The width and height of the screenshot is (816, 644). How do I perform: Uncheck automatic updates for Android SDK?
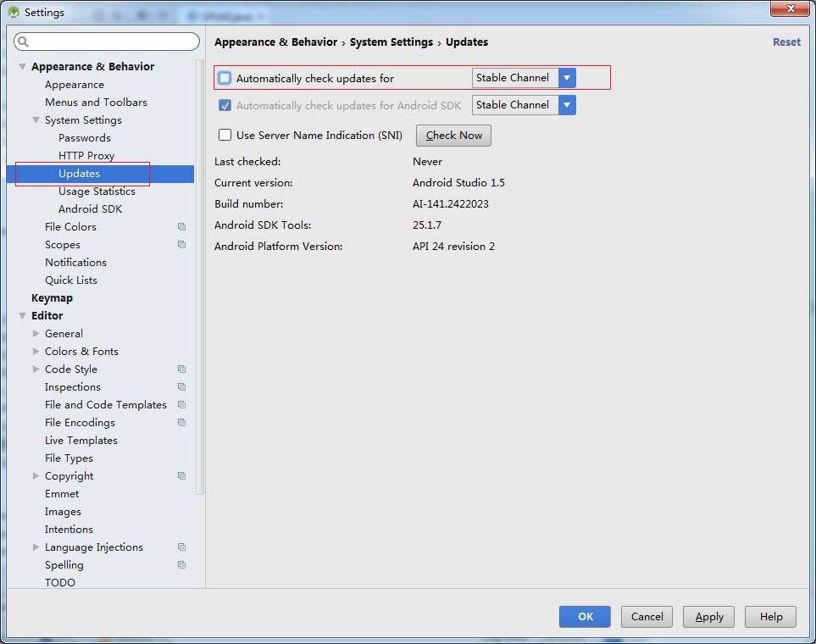click(x=225, y=105)
